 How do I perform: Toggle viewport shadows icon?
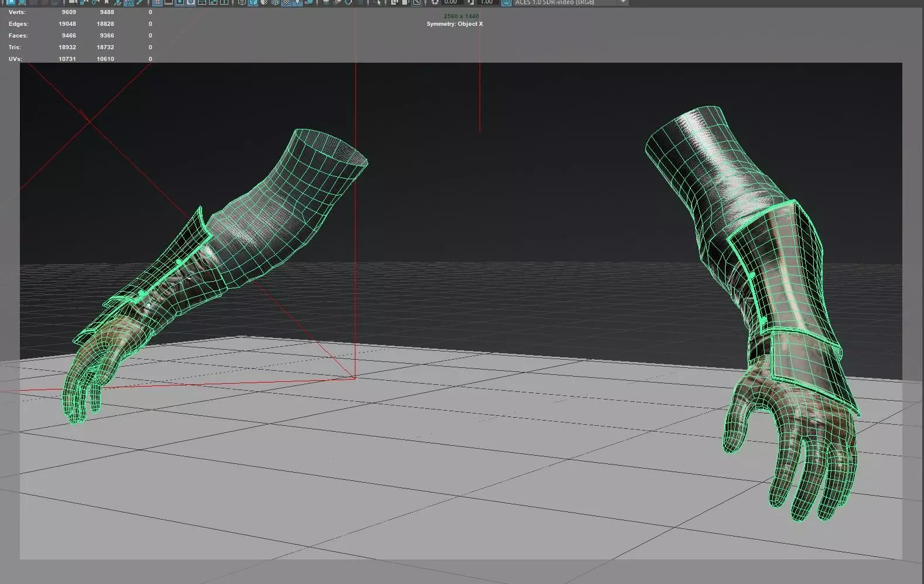tap(309, 2)
